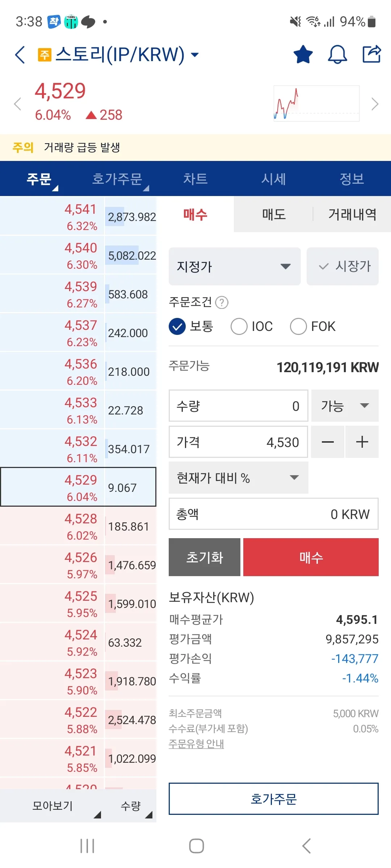Tap the 수량 input field

click(238, 406)
